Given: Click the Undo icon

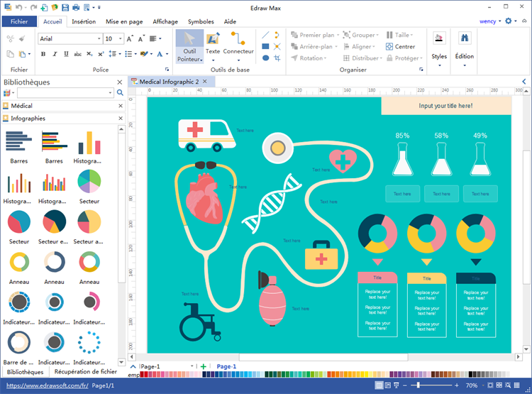Looking at the screenshot, I should point(19,7).
